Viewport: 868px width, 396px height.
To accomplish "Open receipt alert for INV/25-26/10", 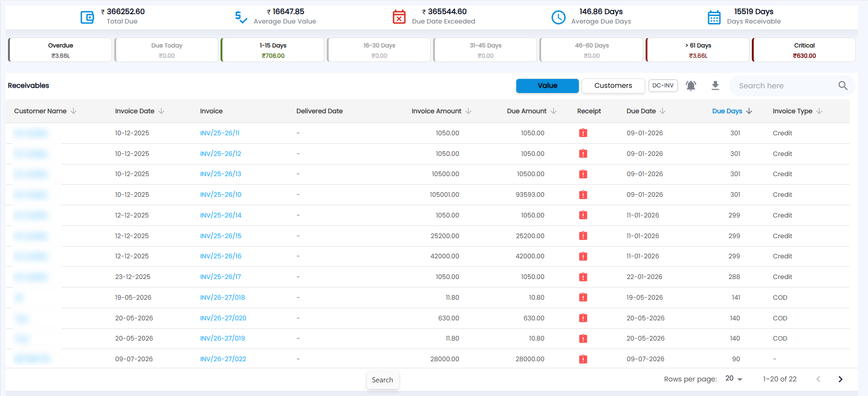I will click(583, 194).
